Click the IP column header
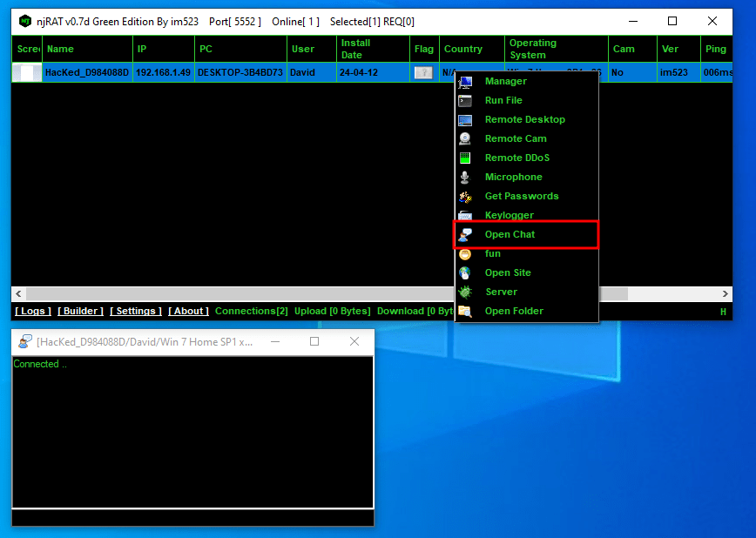The width and height of the screenshot is (756, 538). (x=164, y=49)
